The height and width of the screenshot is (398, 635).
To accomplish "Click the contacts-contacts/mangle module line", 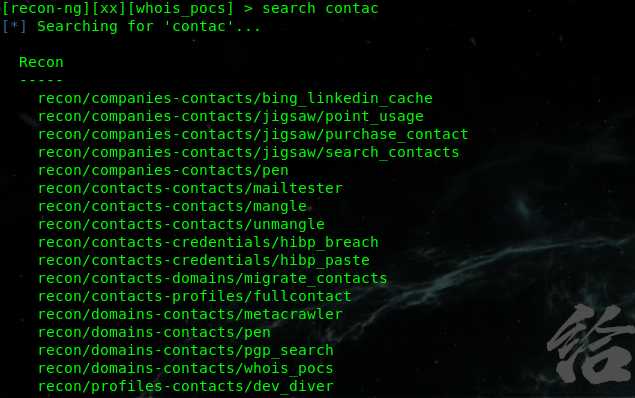I will click(172, 206).
